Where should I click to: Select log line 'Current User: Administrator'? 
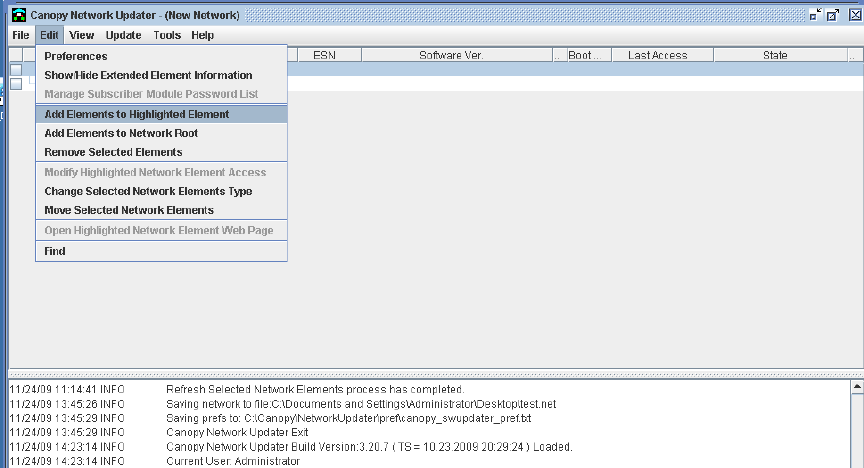pos(233,461)
